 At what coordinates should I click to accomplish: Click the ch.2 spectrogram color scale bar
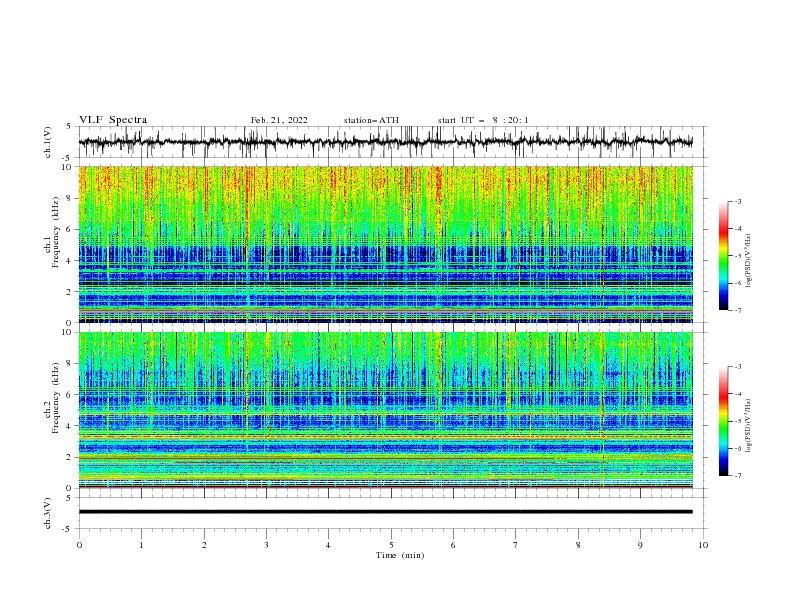tap(723, 421)
